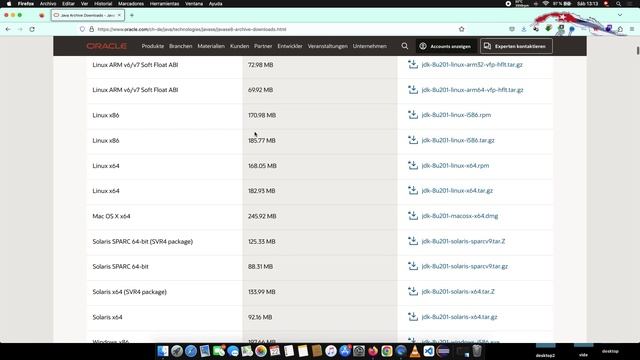Open Firefox downloads panel arrow
The width and height of the screenshot is (640, 360).
click(524, 29)
